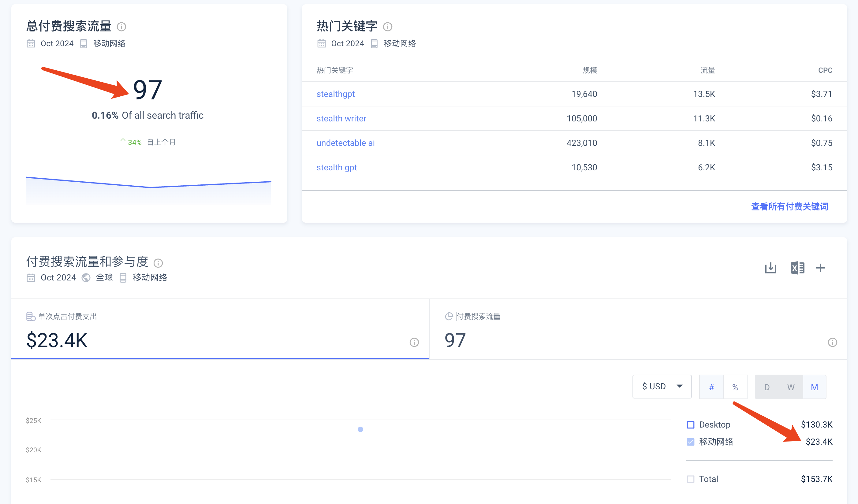Enable the Desktop checkbox
Image resolution: width=858 pixels, height=504 pixels.
pos(690,425)
